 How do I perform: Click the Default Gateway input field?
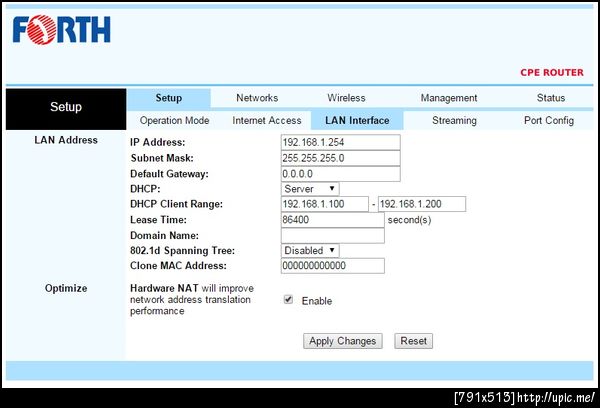pos(341,174)
